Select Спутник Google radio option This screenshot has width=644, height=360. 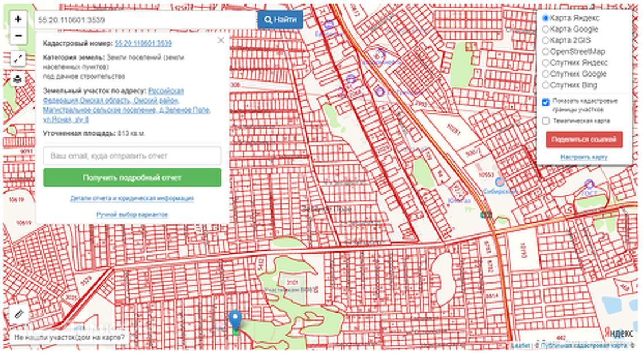pos(546,74)
